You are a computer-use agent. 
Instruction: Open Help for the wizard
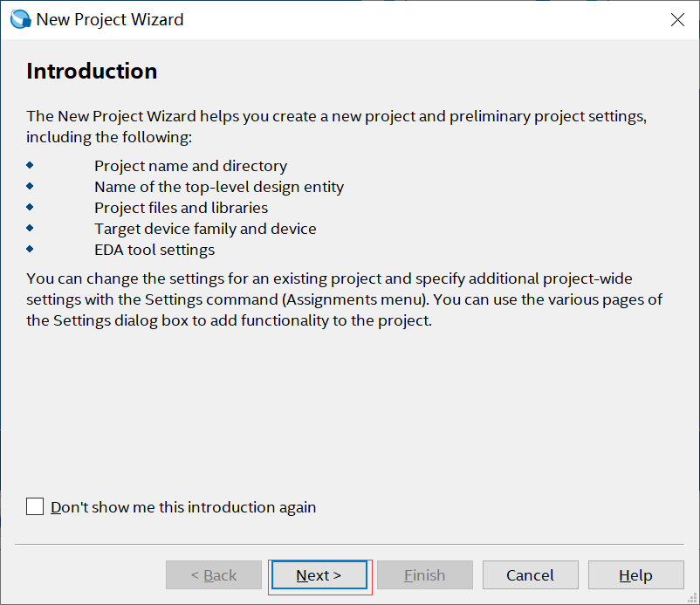(x=635, y=575)
